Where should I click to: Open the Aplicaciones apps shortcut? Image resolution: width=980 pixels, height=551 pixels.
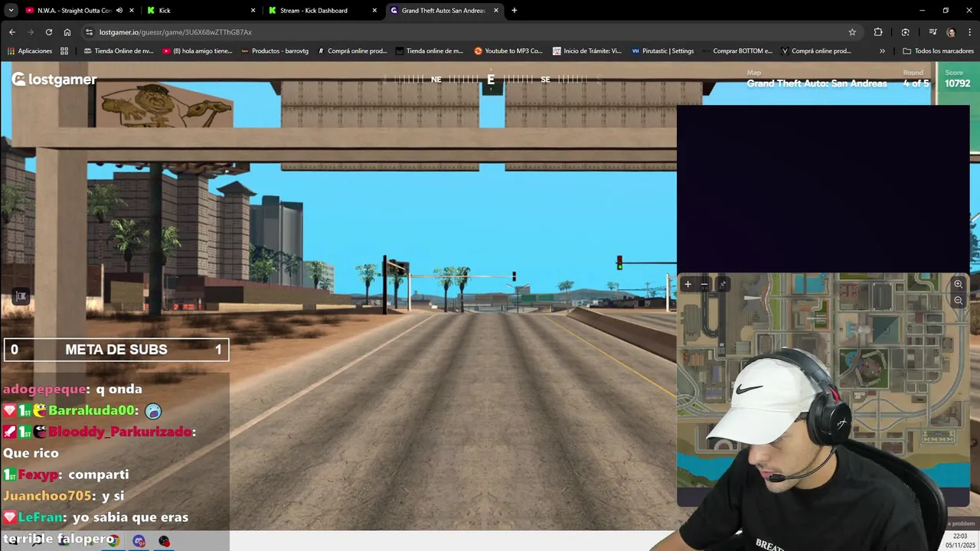(x=29, y=51)
